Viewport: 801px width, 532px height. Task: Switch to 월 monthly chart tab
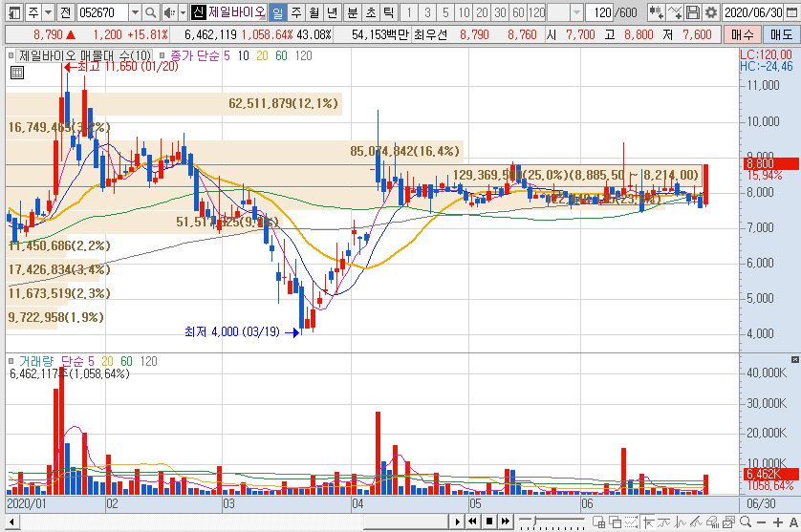click(314, 12)
